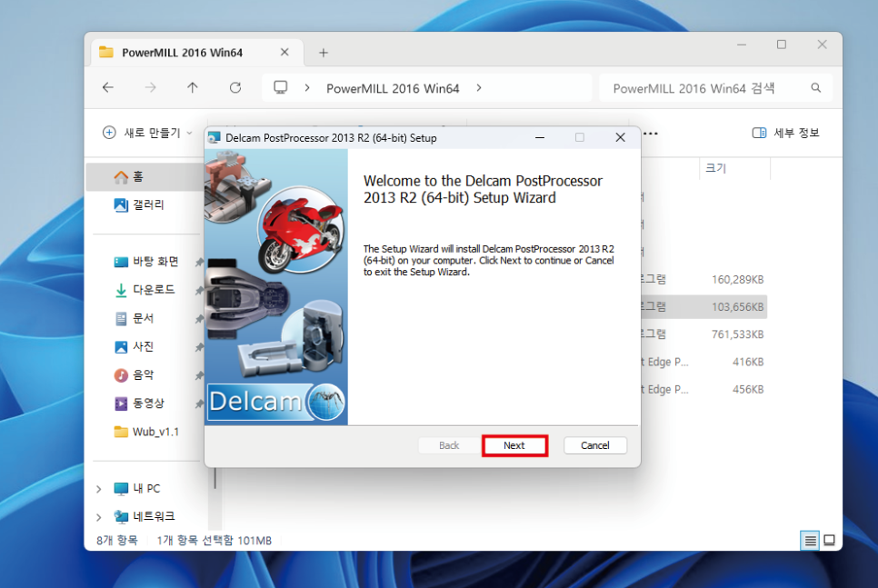The image size is (878, 588).
Task: Expand the 내 PC tree node
Action: point(98,489)
